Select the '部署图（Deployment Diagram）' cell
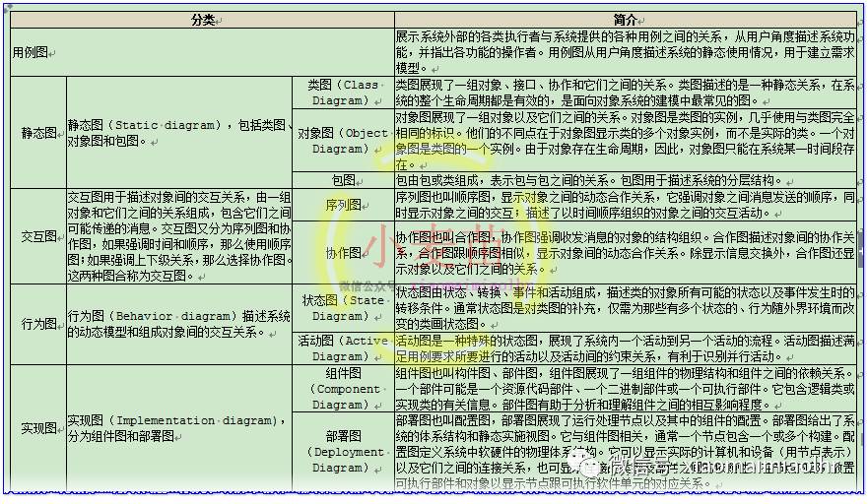The height and width of the screenshot is (504, 868). click(x=343, y=452)
